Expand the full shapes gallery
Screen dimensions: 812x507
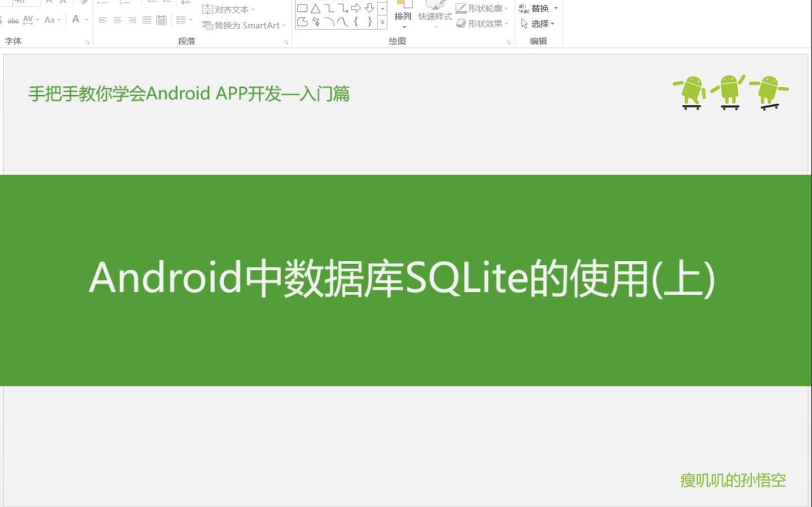click(383, 23)
